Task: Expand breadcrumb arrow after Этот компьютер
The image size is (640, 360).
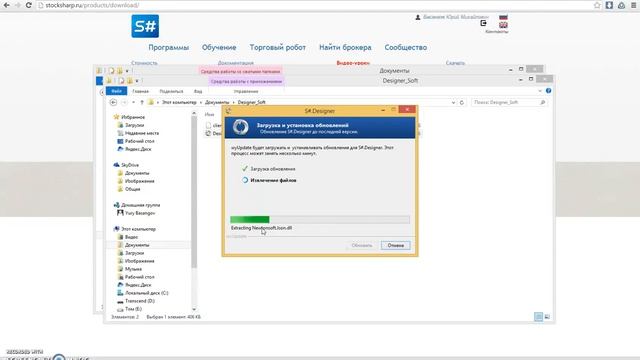Action: pyautogui.click(x=200, y=102)
